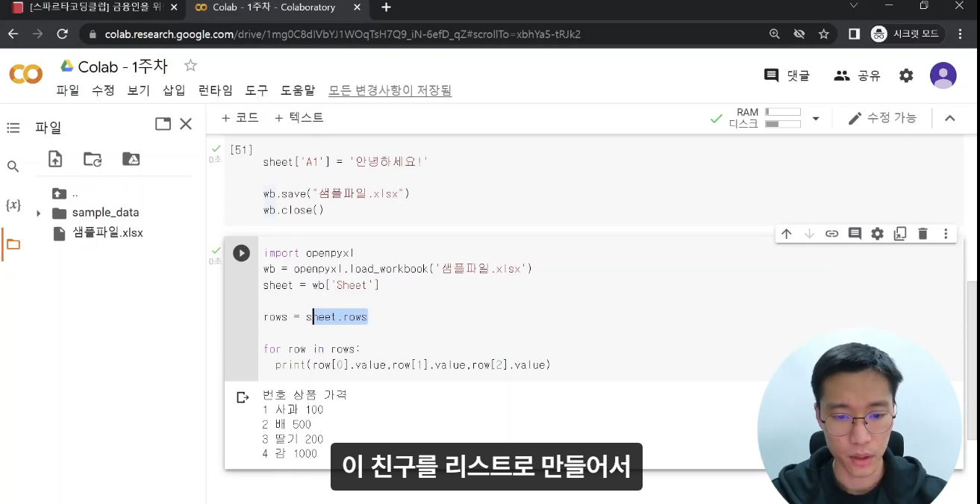Click the [51] cell execution count
The width and height of the screenshot is (980, 504).
[241, 150]
